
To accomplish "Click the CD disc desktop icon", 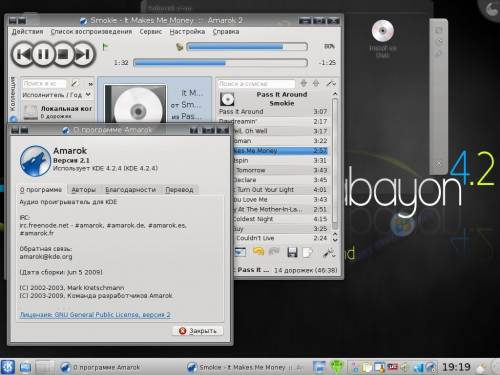I will pos(383,31).
